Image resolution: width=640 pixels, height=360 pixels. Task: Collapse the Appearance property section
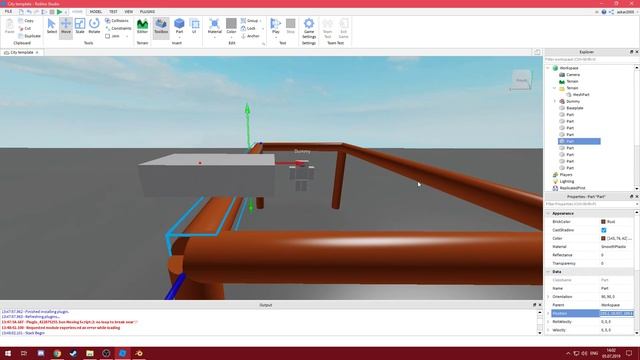(548, 213)
